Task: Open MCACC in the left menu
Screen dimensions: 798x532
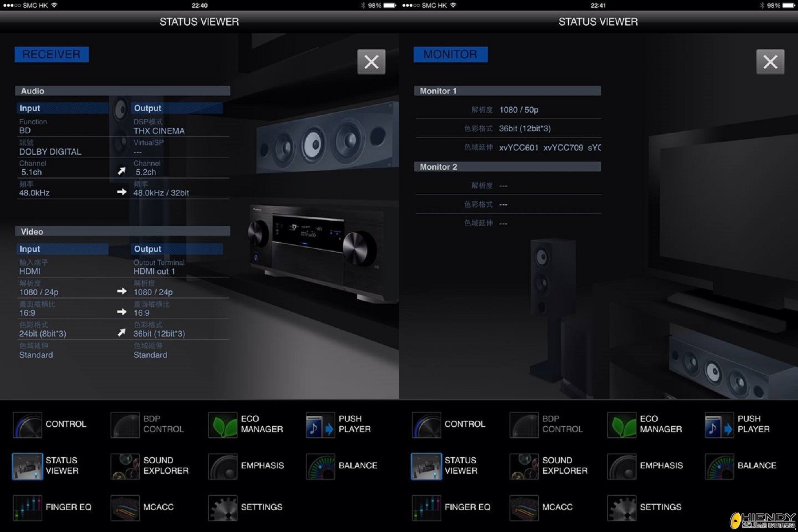Action: coord(125,508)
